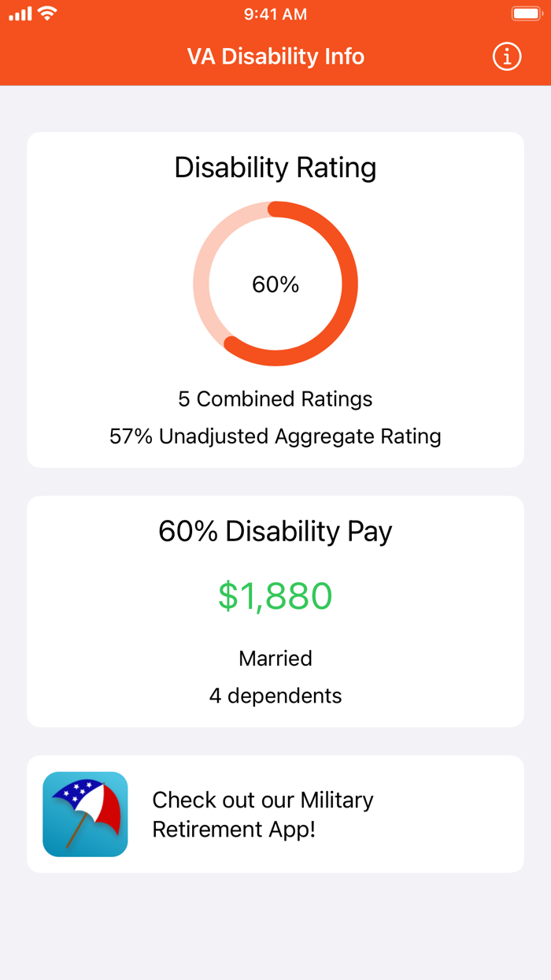Tap the Married status label
The height and width of the screenshot is (980, 551).
275,658
